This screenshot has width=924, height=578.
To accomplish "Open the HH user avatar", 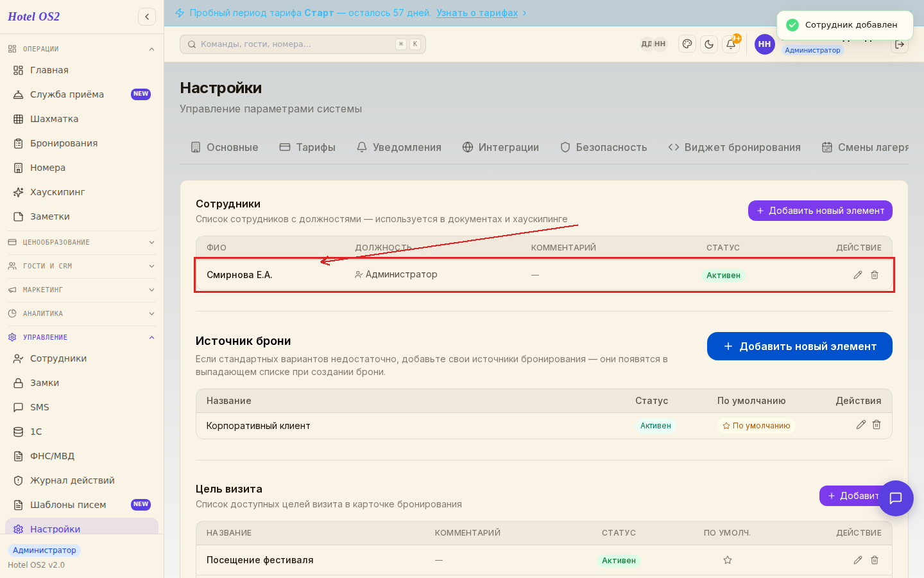I will pos(764,44).
